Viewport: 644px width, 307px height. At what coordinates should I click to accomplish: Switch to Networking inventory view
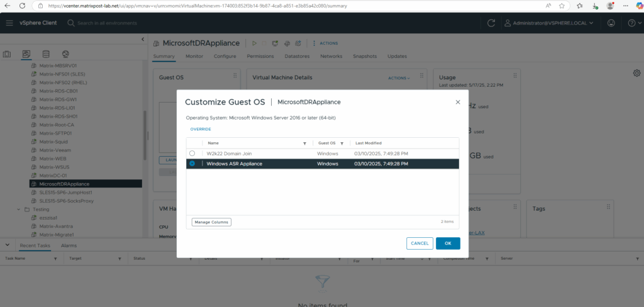pos(65,54)
